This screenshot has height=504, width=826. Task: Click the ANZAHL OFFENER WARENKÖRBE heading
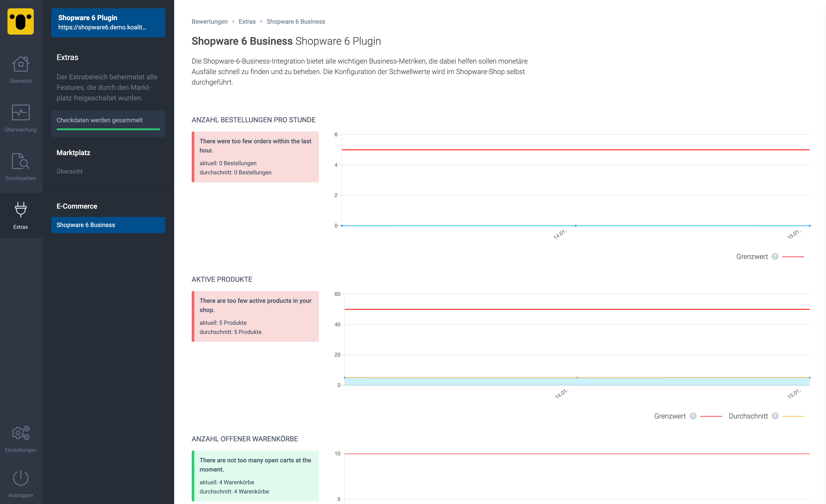click(x=245, y=439)
